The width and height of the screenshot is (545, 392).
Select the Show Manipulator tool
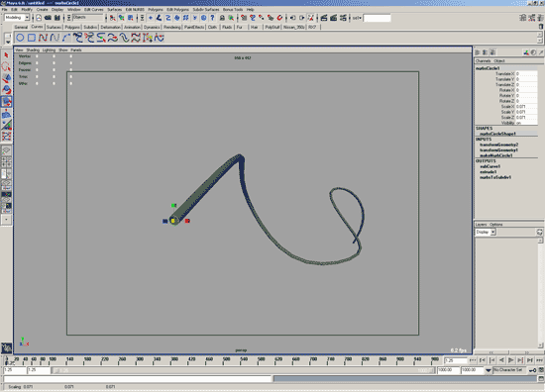click(6, 125)
